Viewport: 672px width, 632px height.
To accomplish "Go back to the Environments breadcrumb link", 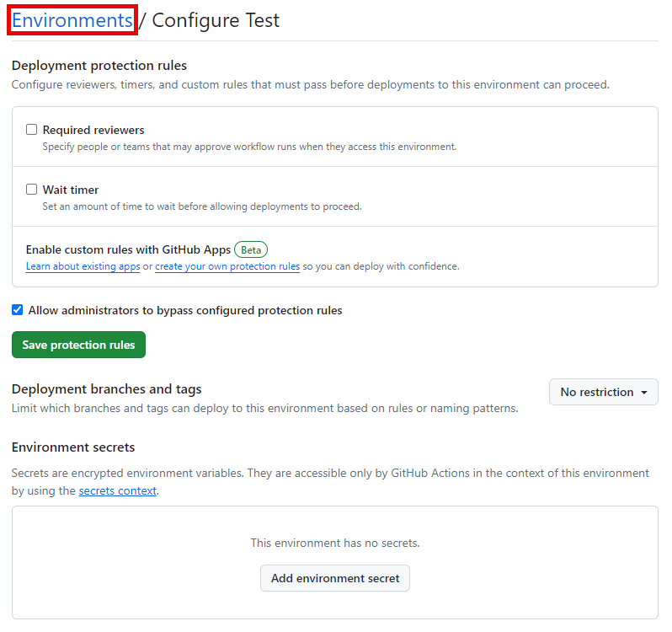I will pos(72,20).
